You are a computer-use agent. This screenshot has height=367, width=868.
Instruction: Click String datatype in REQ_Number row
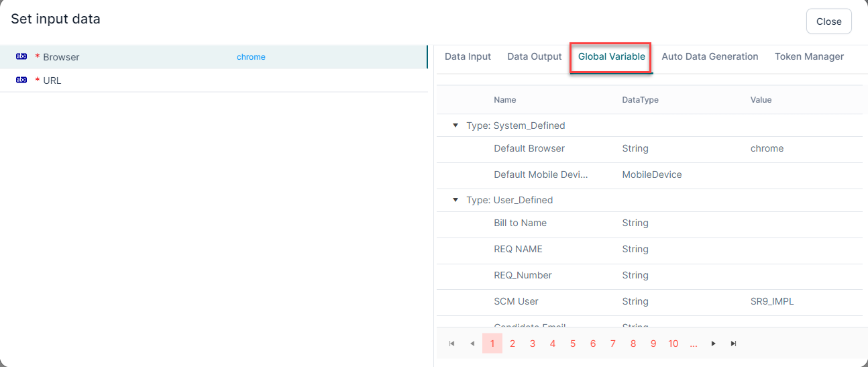click(x=635, y=275)
